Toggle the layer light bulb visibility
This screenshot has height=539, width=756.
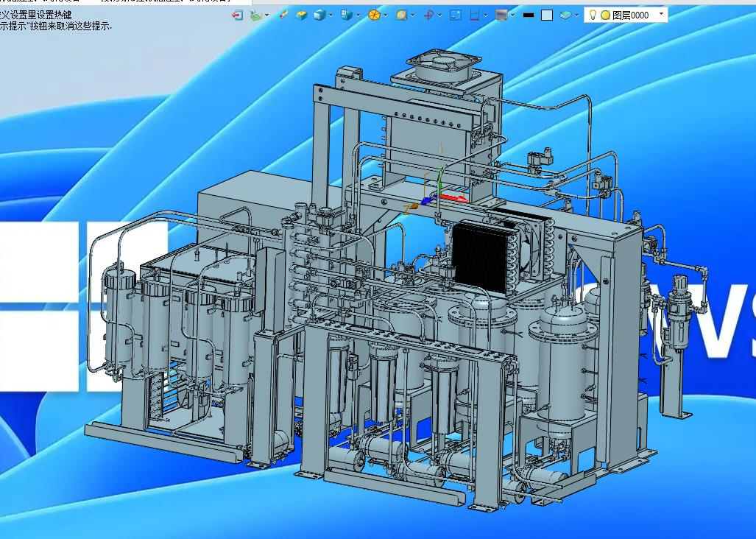593,15
